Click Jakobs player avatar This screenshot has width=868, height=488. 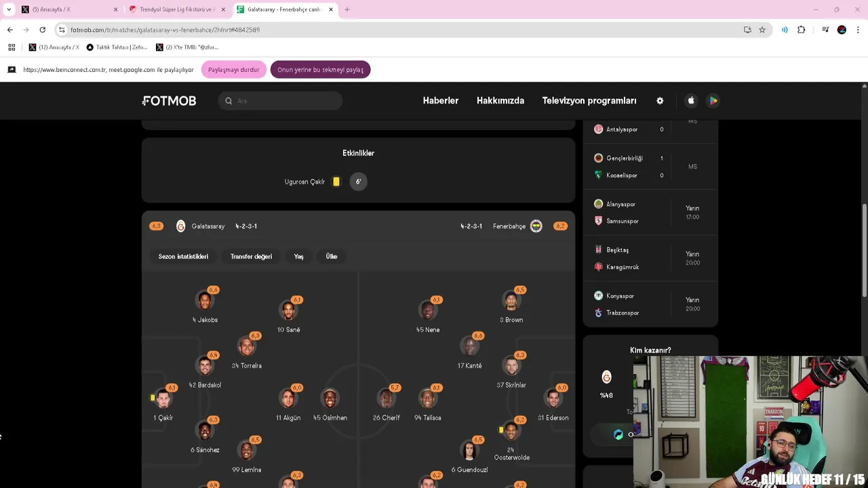(205, 300)
